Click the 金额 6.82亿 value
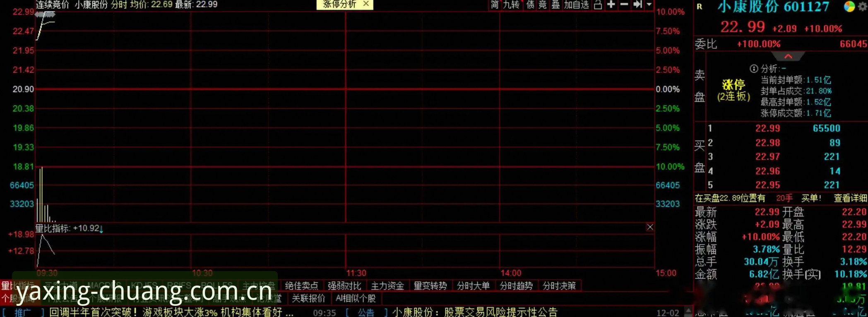The height and width of the screenshot is (317, 868). tap(765, 274)
